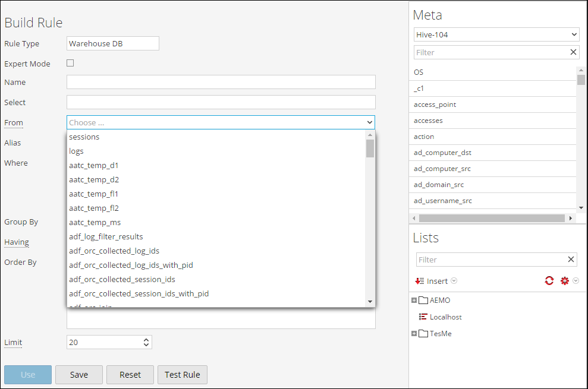Select the Localhost list icon
588x389 pixels.
(423, 317)
